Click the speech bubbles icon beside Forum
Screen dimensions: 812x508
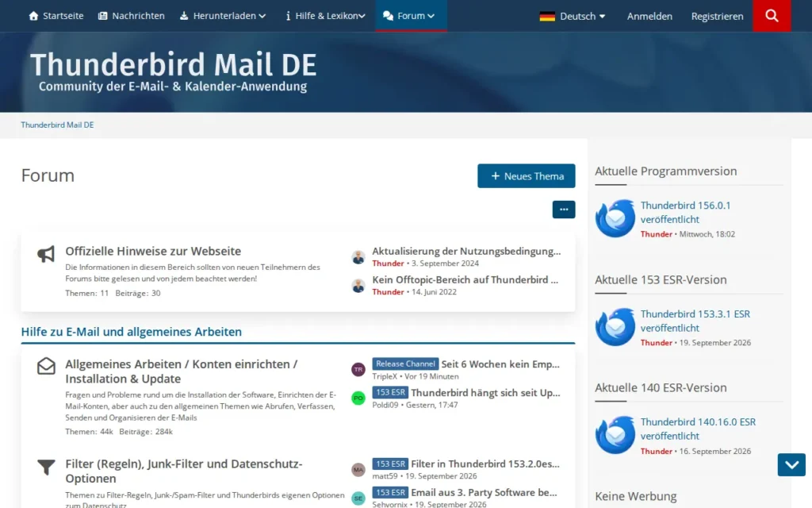pyautogui.click(x=388, y=16)
